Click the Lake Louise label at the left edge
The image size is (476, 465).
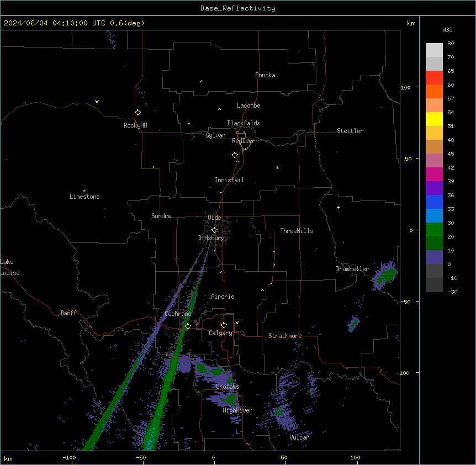9,267
